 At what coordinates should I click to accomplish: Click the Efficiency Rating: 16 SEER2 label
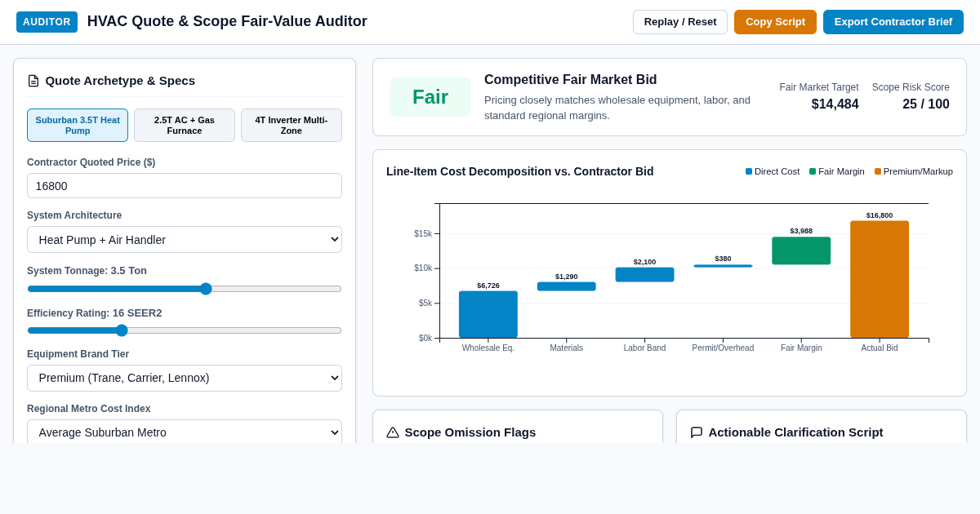coord(95,313)
